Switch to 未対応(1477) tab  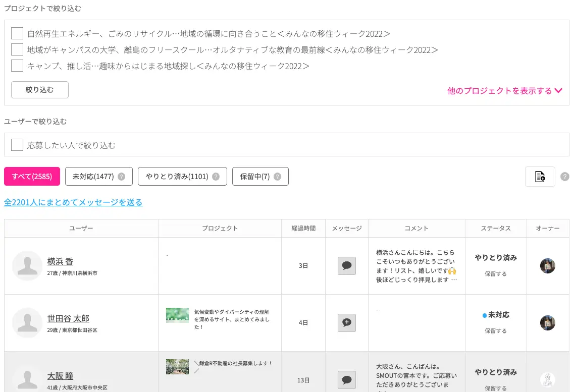coord(99,177)
